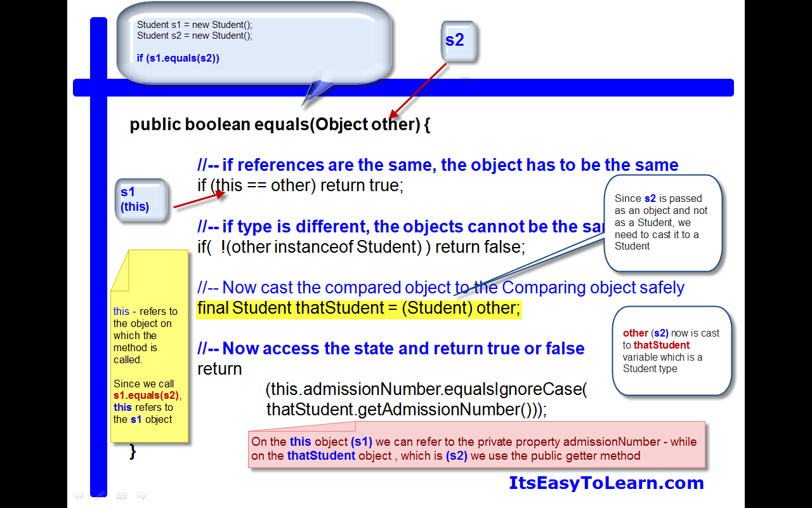Click callout 'other (s2) now is cast'
This screenshot has width=812, height=508.
tap(672, 351)
